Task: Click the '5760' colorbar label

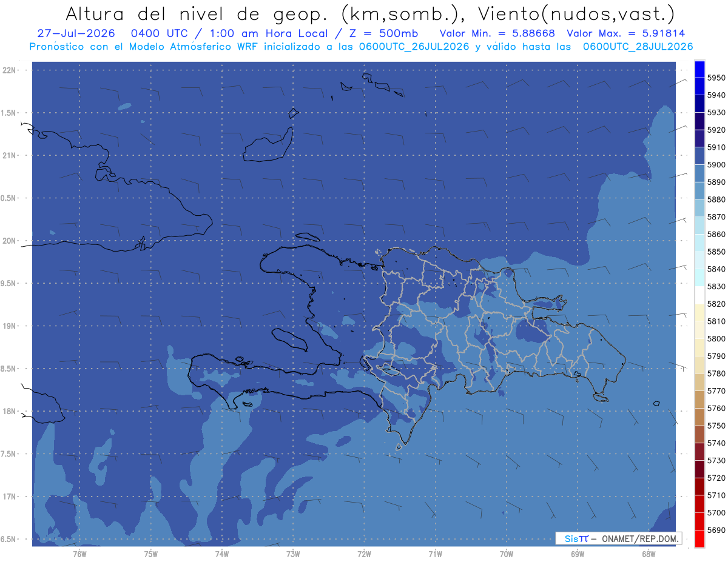Action: pos(716,408)
